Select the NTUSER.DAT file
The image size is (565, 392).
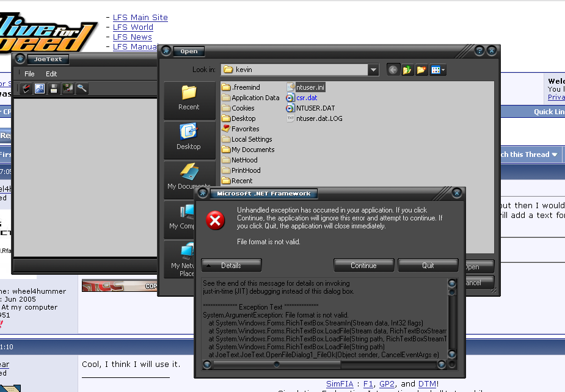click(311, 108)
